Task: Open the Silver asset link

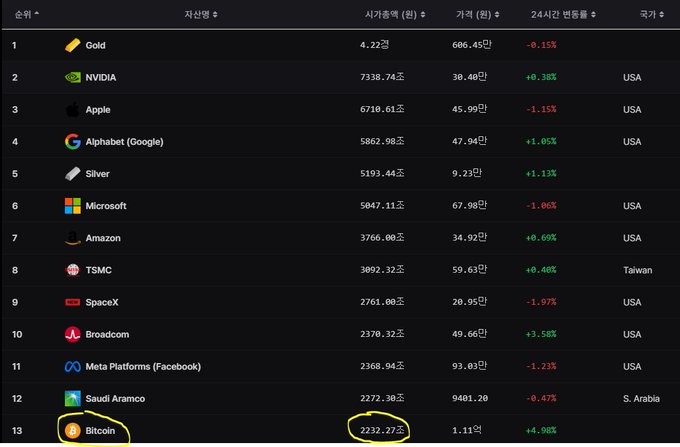Action: [97, 173]
